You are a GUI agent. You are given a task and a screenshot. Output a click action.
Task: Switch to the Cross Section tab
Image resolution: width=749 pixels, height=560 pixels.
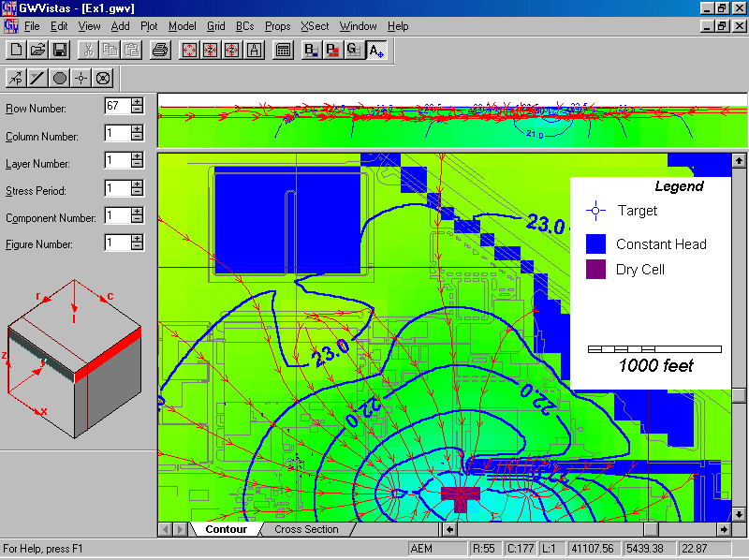306,529
